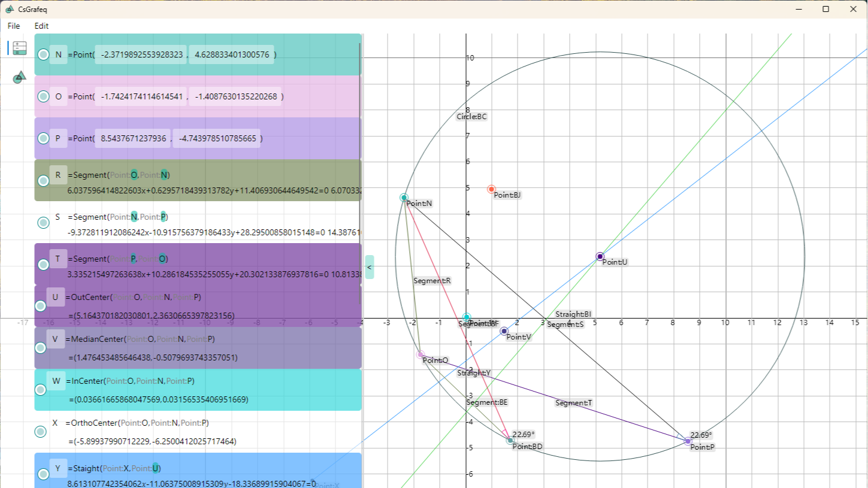The image size is (868, 488).
Task: Click the Segment:S label on graph
Action: point(565,325)
